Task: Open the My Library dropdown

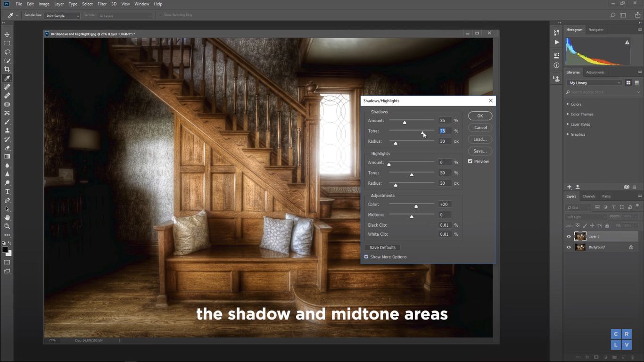Action: pyautogui.click(x=594, y=82)
